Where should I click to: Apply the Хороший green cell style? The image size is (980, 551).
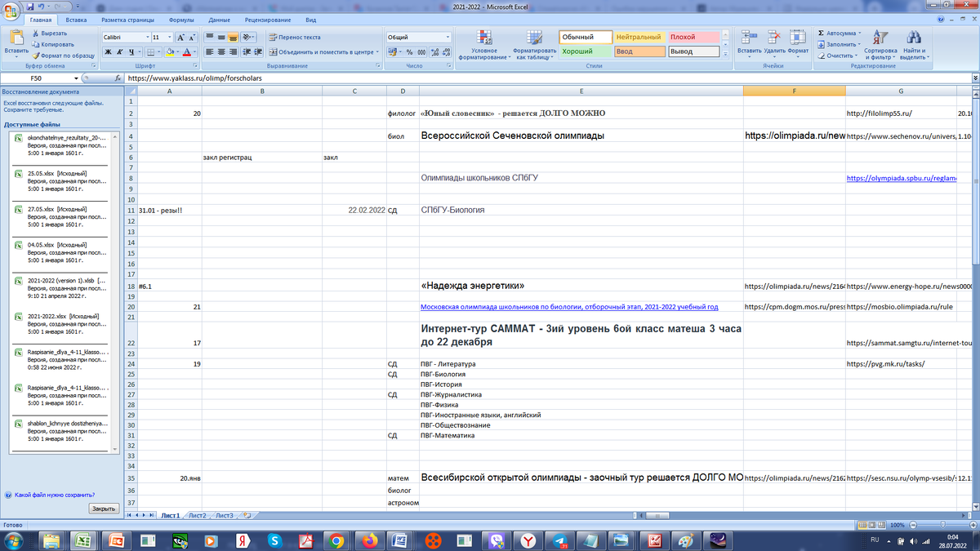click(586, 51)
